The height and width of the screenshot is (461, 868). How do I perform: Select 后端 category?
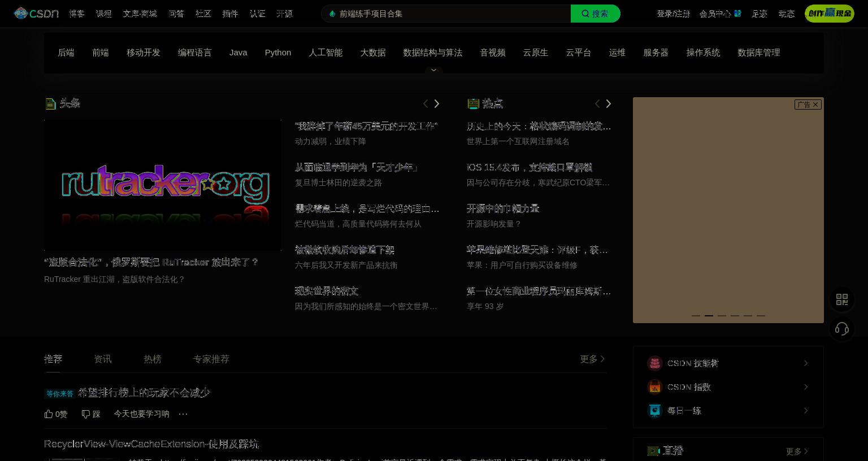tap(66, 53)
